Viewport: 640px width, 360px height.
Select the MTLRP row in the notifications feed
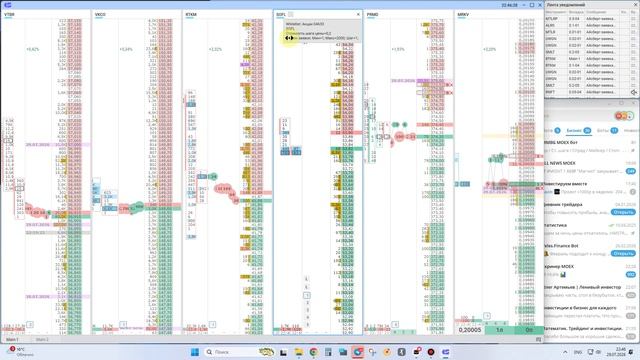(x=591, y=19)
